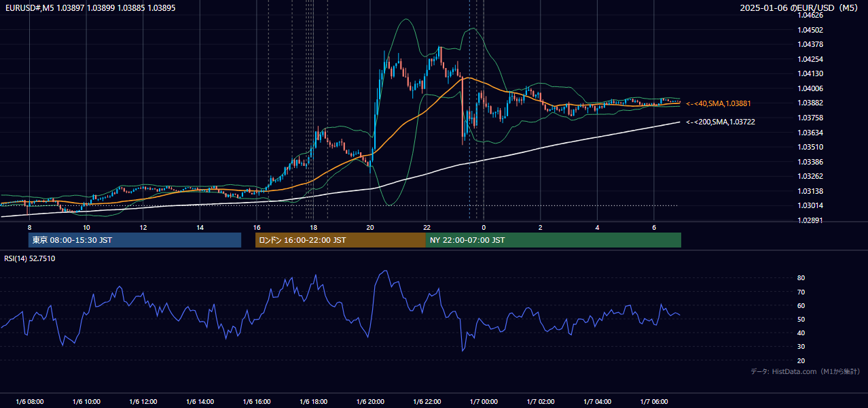
Task: Click the '1/6 14:00' bottom time label
Action: [x=200, y=402]
